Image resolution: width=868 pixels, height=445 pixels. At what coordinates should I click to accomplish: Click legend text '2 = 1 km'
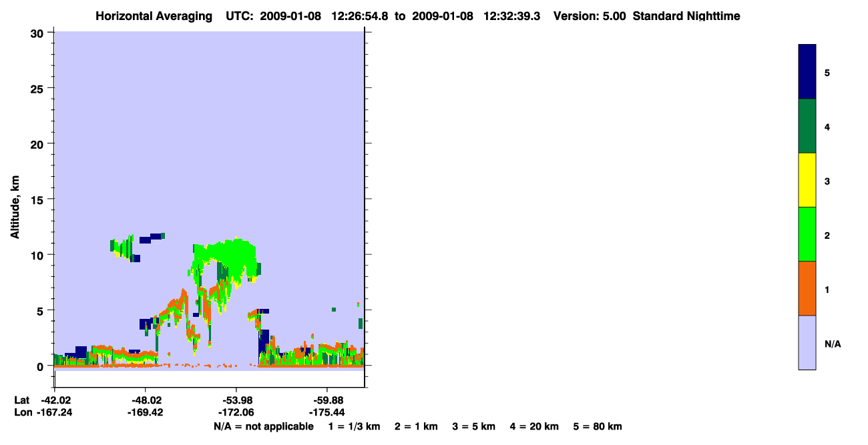tap(417, 426)
